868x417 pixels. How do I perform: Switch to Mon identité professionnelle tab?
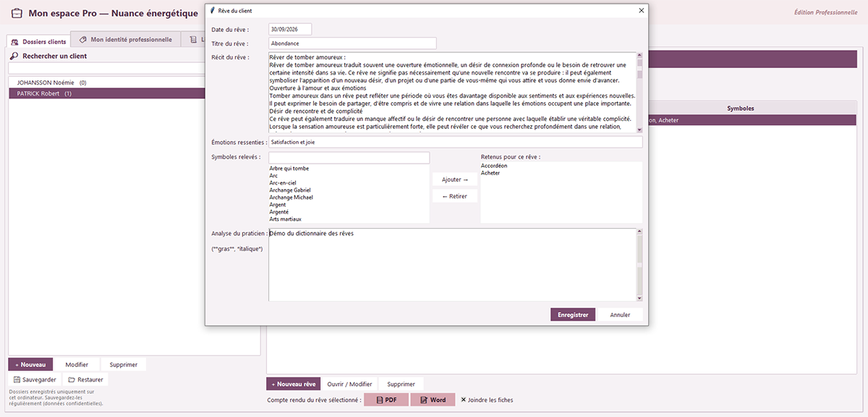click(x=125, y=40)
